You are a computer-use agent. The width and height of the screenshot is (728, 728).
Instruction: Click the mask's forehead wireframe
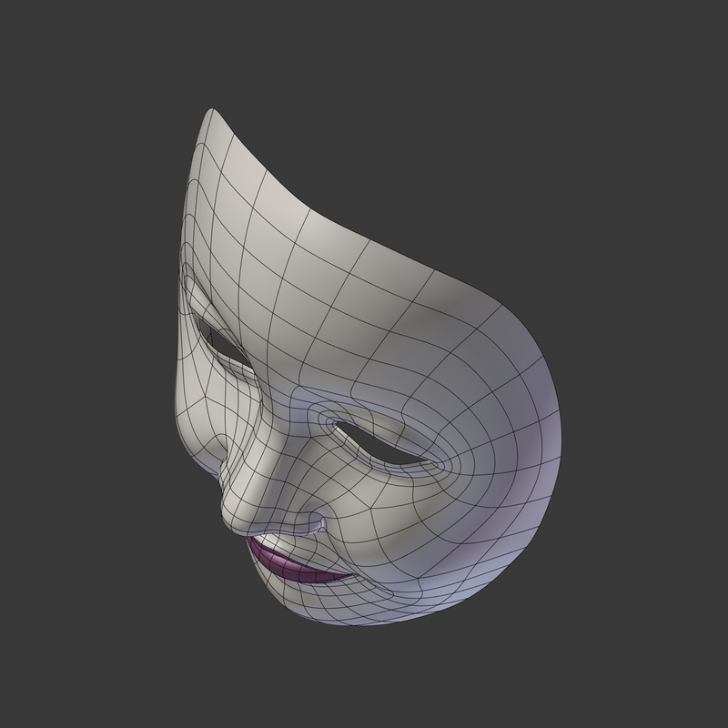(x=300, y=227)
